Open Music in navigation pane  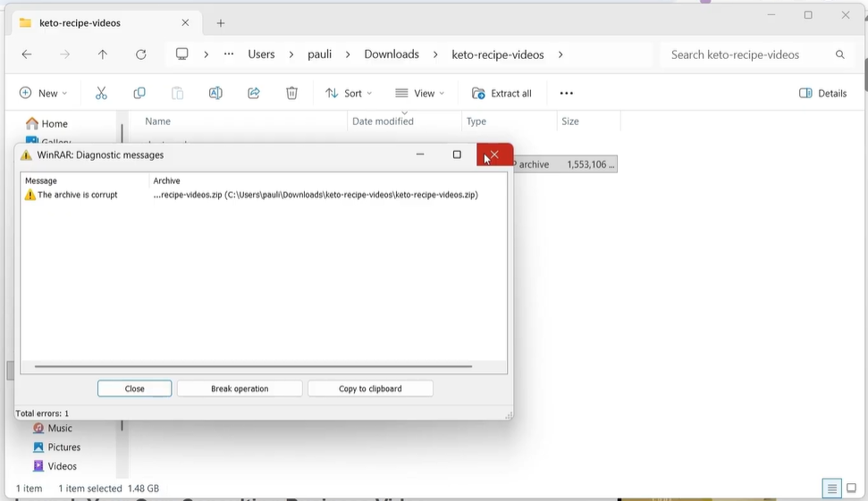point(53,428)
